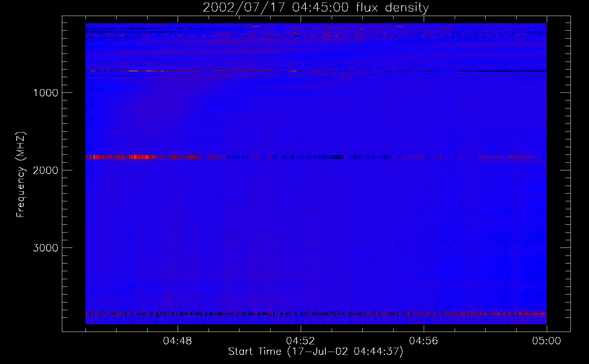Click the 2000 frequency tick label
This screenshot has height=364, width=589.
pyautogui.click(x=46, y=170)
